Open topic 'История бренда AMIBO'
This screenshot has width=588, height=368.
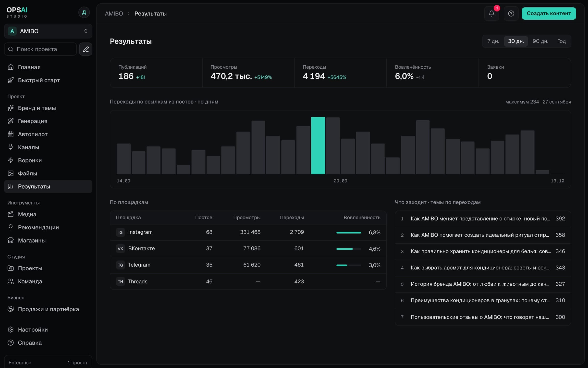(x=483, y=284)
